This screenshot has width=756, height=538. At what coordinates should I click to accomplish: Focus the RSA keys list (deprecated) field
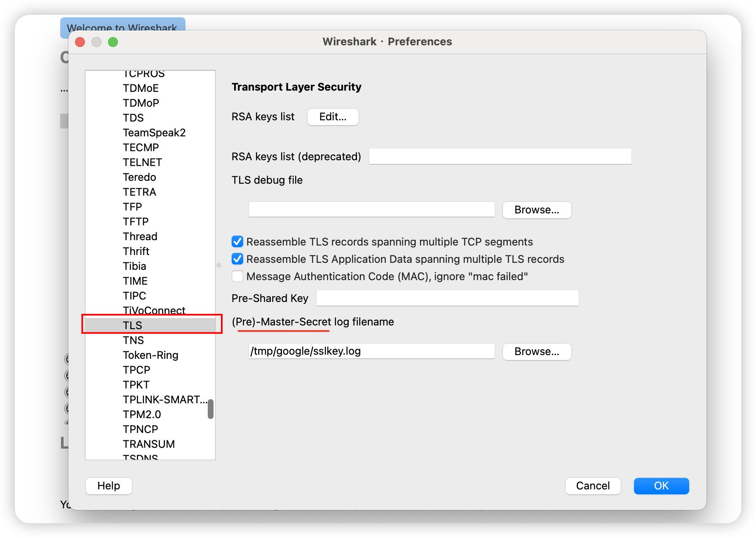pos(500,156)
